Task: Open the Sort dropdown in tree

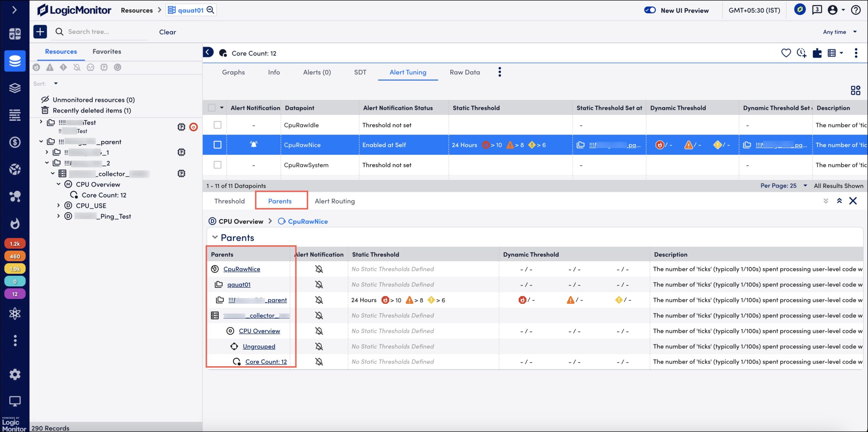Action: point(56,83)
